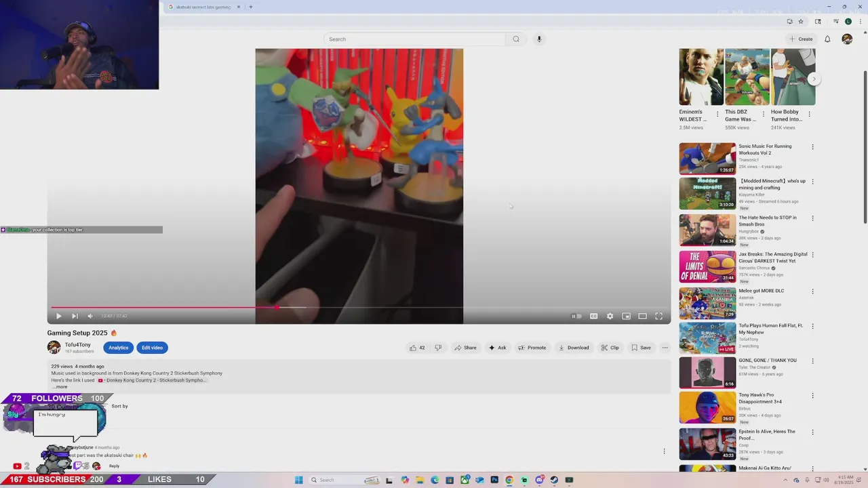Share the video

[x=465, y=348]
